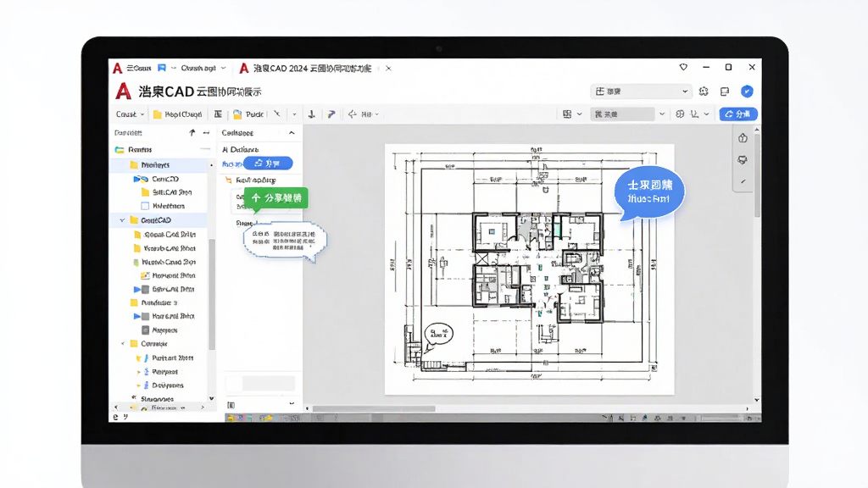
Task: Toggle the checkbox icon on the "Halettanes" row
Action: [x=145, y=206]
